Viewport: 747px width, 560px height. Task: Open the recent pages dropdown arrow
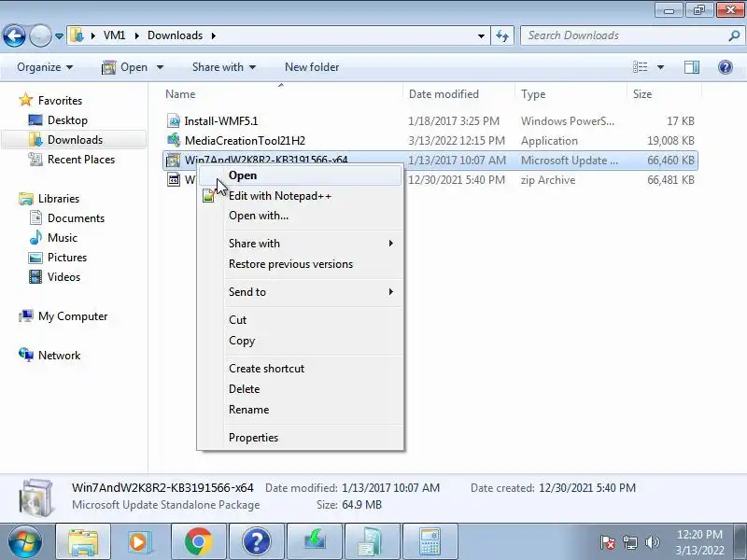click(59, 36)
